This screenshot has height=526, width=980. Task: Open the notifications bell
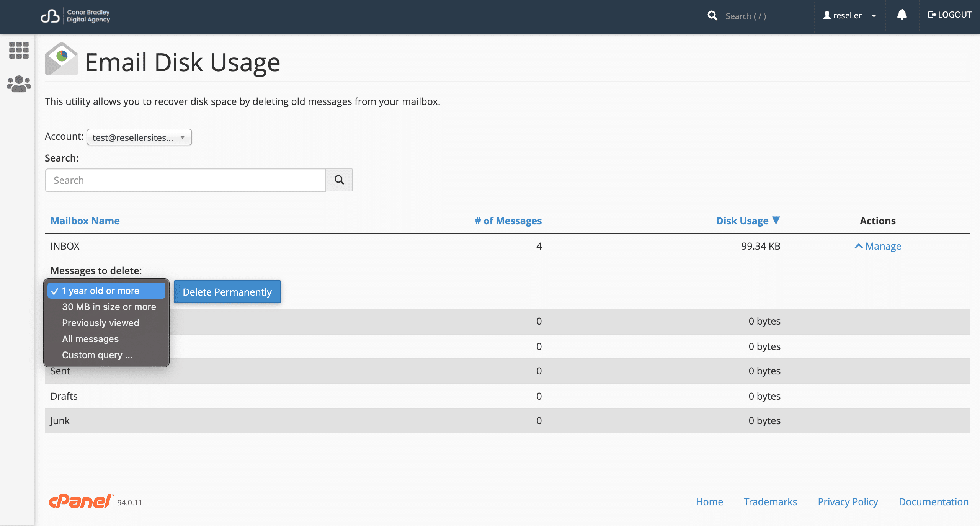(x=902, y=15)
